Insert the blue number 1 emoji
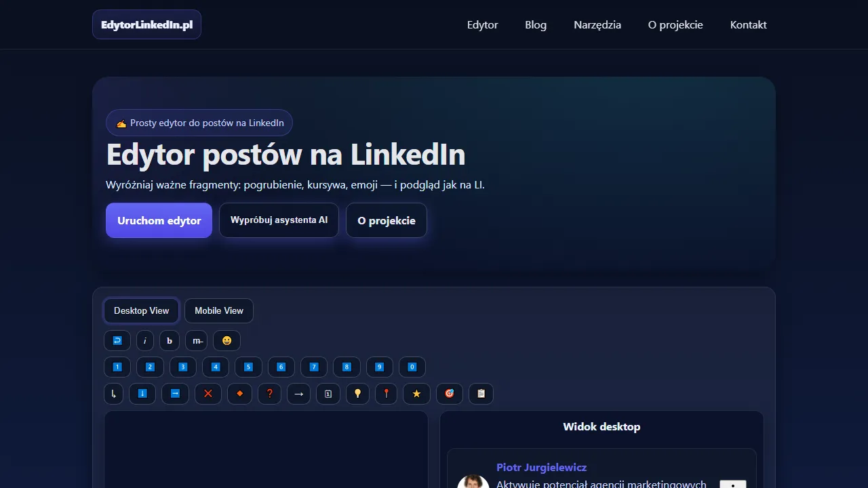This screenshot has width=868, height=488. (117, 367)
